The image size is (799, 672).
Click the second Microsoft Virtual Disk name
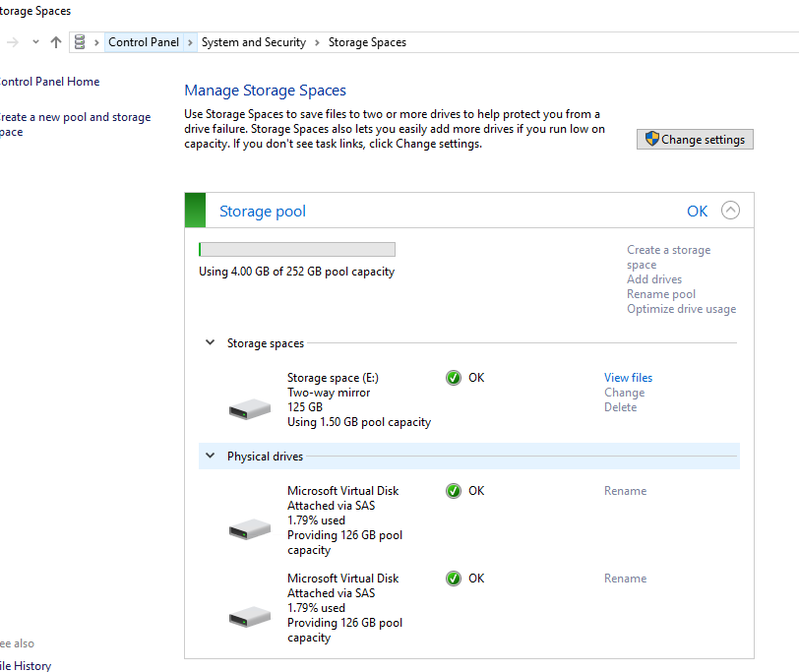click(343, 579)
